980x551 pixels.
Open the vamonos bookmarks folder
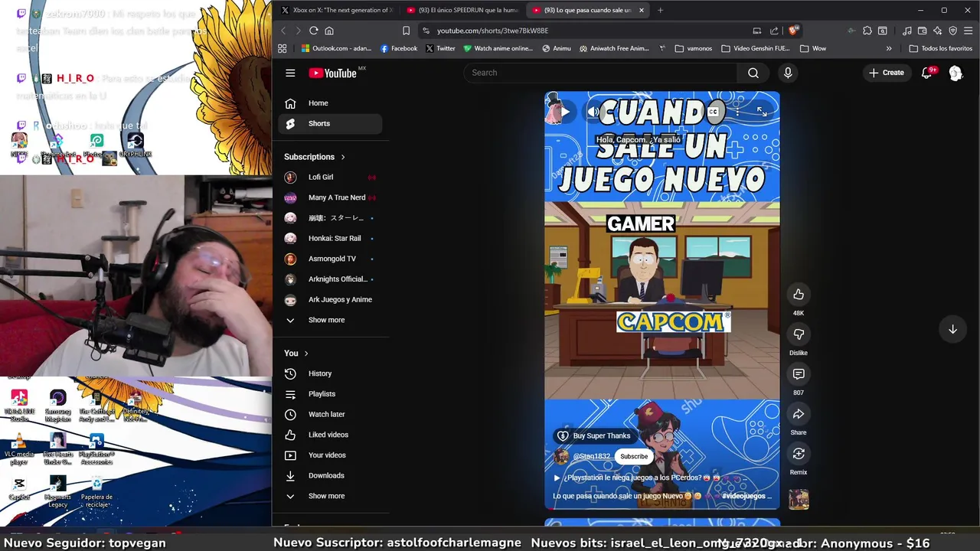pos(694,48)
